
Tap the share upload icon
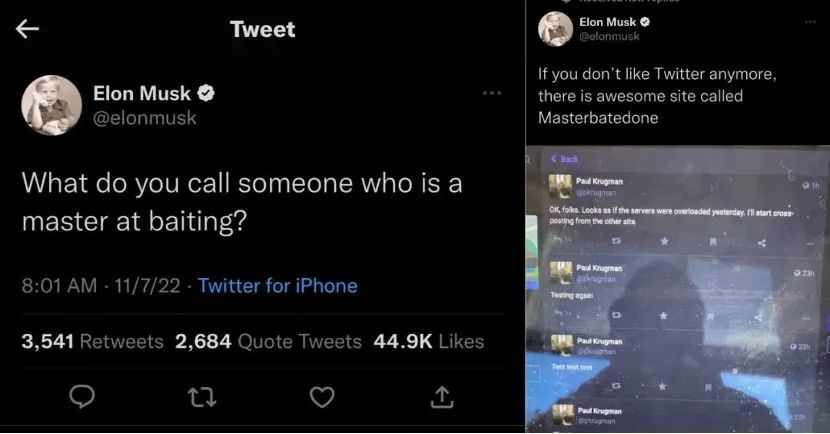(x=442, y=397)
